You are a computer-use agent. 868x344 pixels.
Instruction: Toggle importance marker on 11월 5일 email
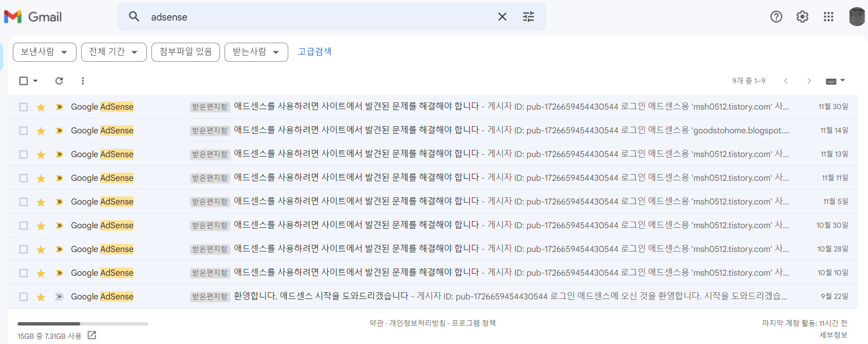click(x=59, y=202)
